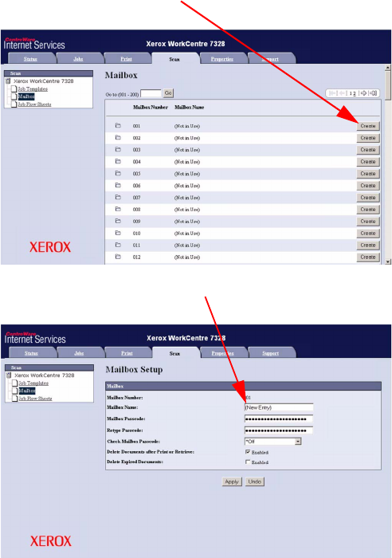Click Create for mailbox 011
The width and height of the screenshot is (392, 558).
coord(368,246)
